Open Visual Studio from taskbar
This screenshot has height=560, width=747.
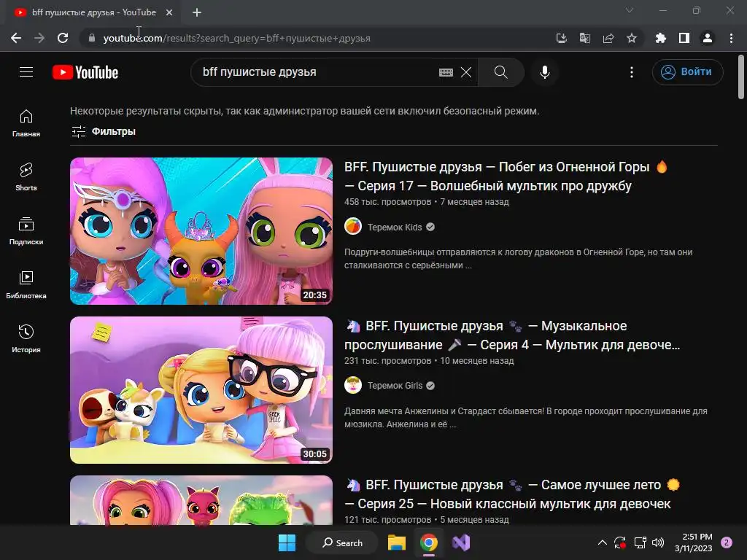click(461, 542)
